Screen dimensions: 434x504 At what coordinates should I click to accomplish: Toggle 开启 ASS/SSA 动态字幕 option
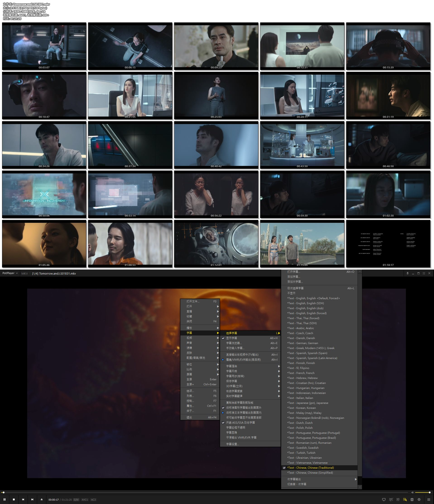point(250,422)
